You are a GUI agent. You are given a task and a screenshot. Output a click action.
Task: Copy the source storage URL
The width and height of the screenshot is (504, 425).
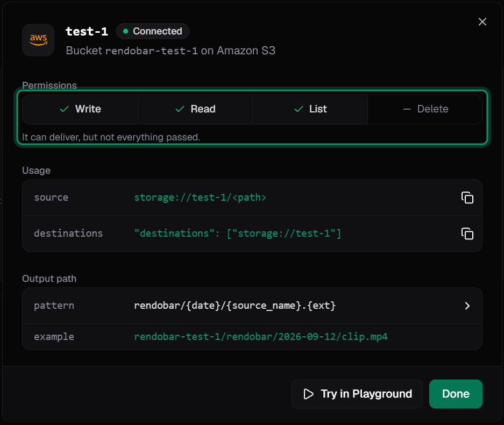pos(467,197)
